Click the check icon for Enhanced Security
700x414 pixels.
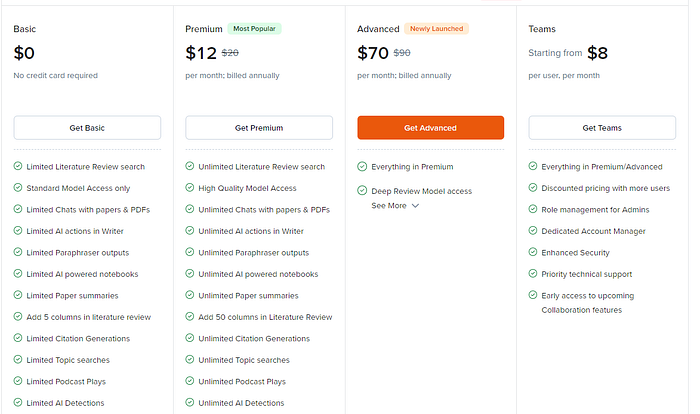tap(533, 253)
